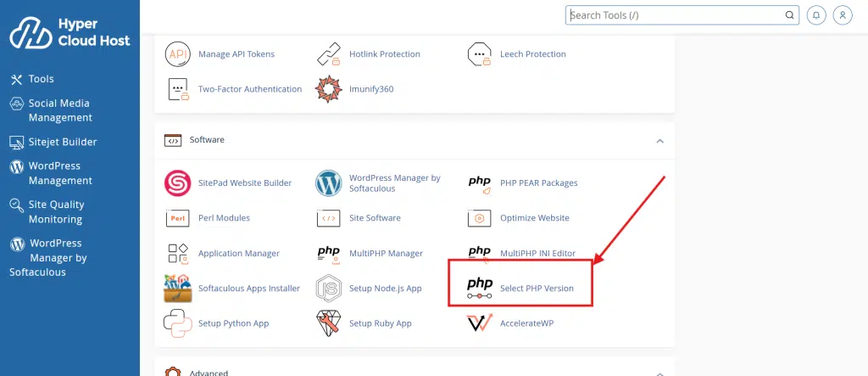Collapse the Software section chevron

pos(659,141)
